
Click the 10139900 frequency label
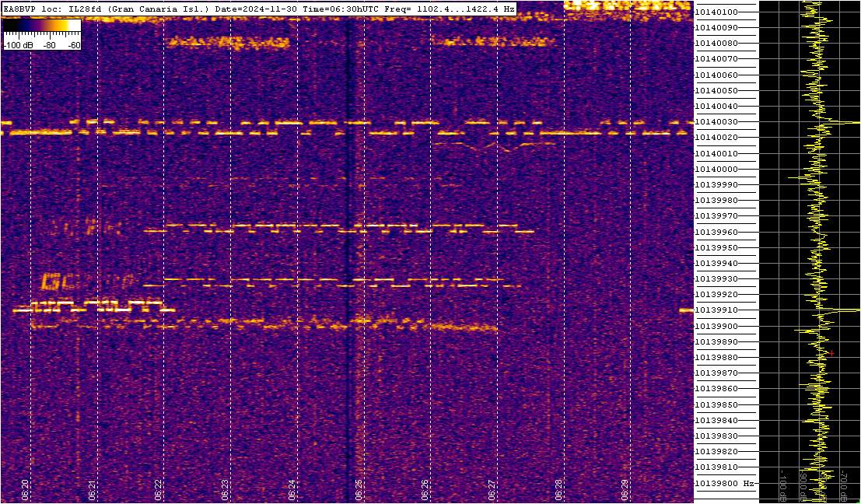(x=716, y=326)
